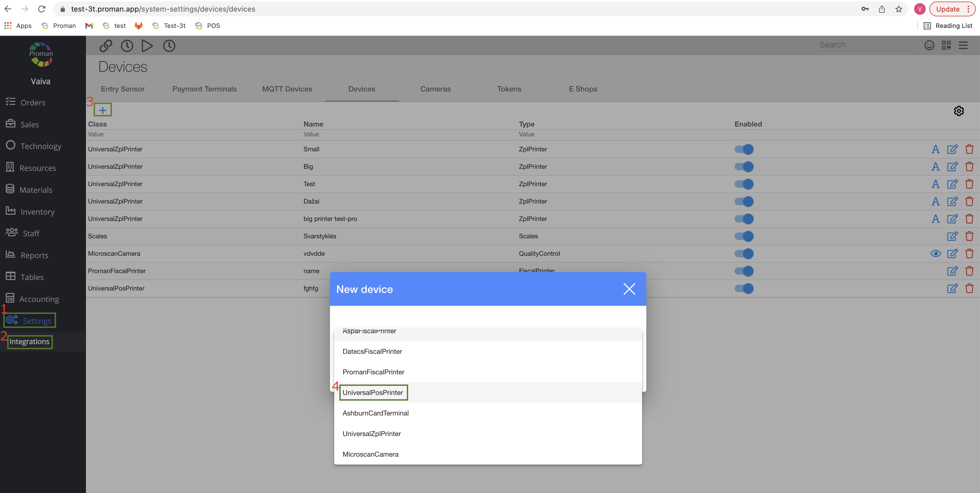Toggle enabled switch for Svarstyklės scales
This screenshot has width=980, height=493.
point(744,236)
